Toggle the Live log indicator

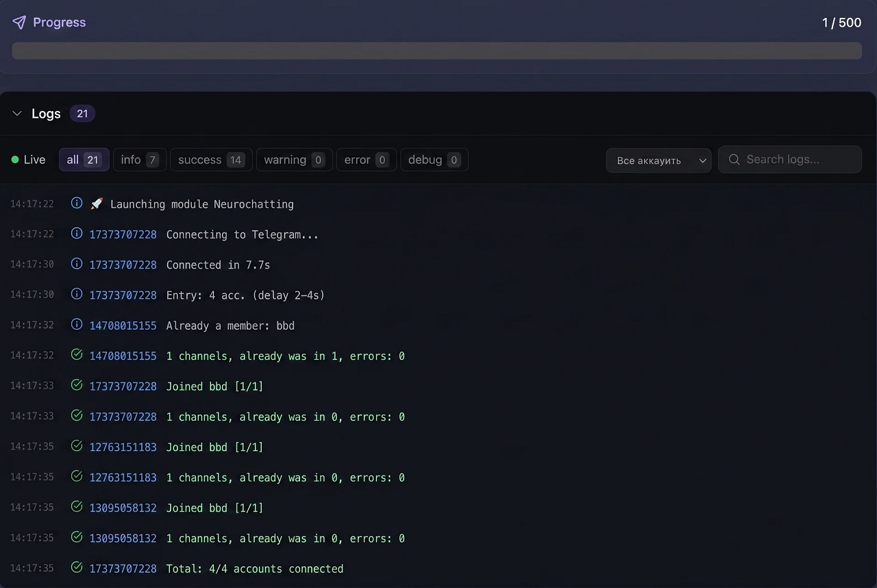tap(28, 160)
